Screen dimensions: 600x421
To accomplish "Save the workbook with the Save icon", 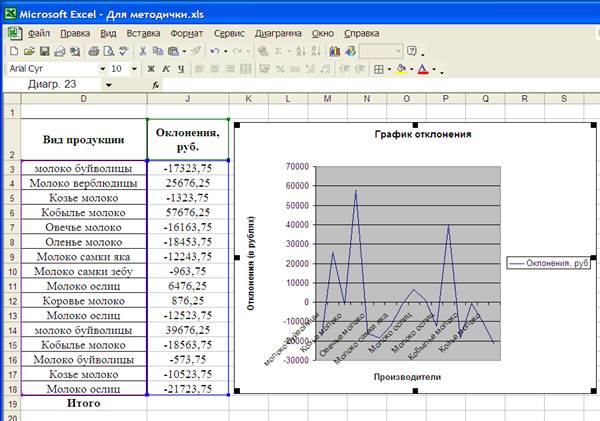I will (44, 51).
